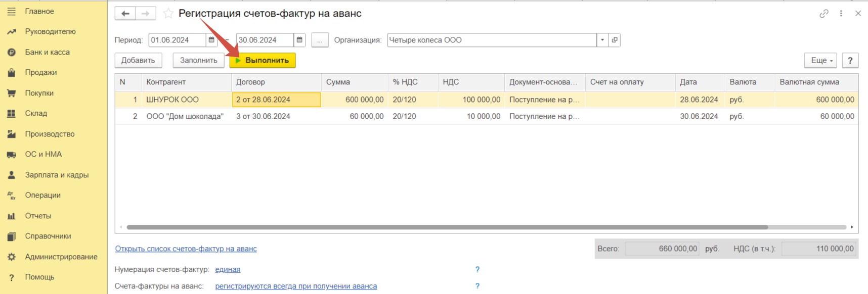Viewport: 868px width, 294px height.
Task: Open the hamburger menu beside Главное
Action: click(x=11, y=11)
